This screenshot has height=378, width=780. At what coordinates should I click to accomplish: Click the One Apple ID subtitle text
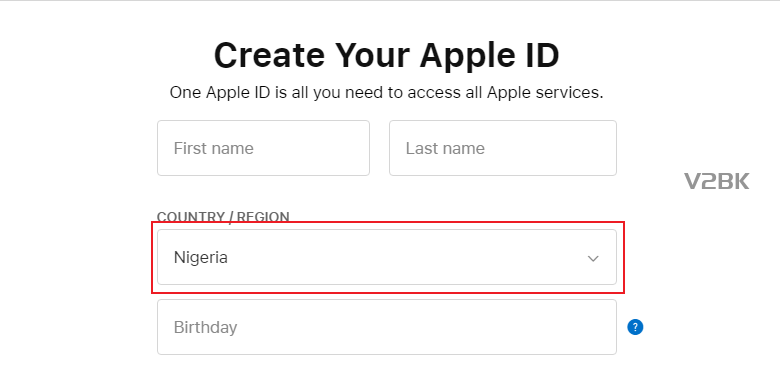pos(387,93)
